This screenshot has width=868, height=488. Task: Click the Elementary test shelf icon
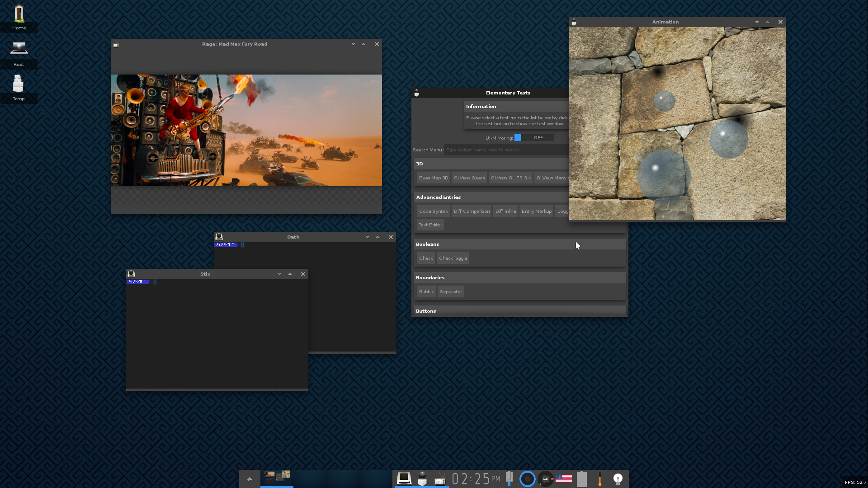click(422, 479)
